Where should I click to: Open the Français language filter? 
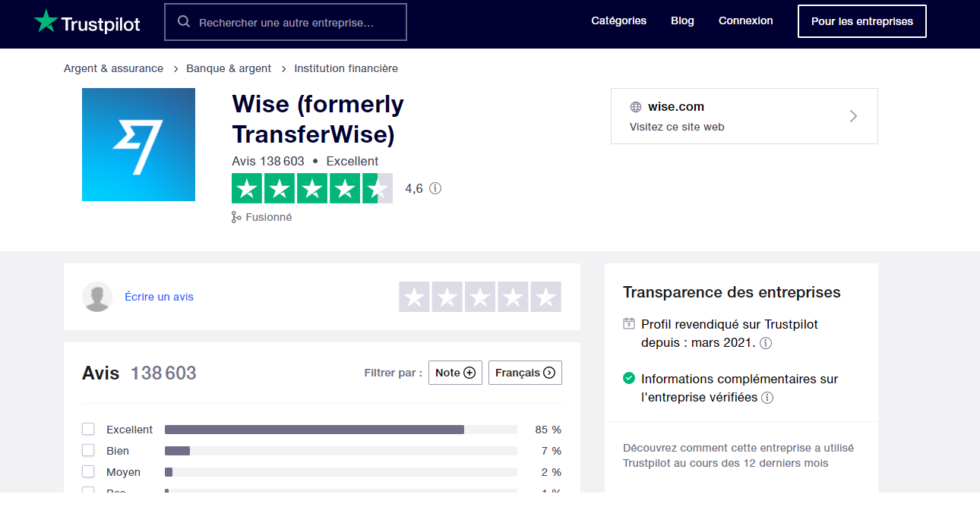pos(525,373)
